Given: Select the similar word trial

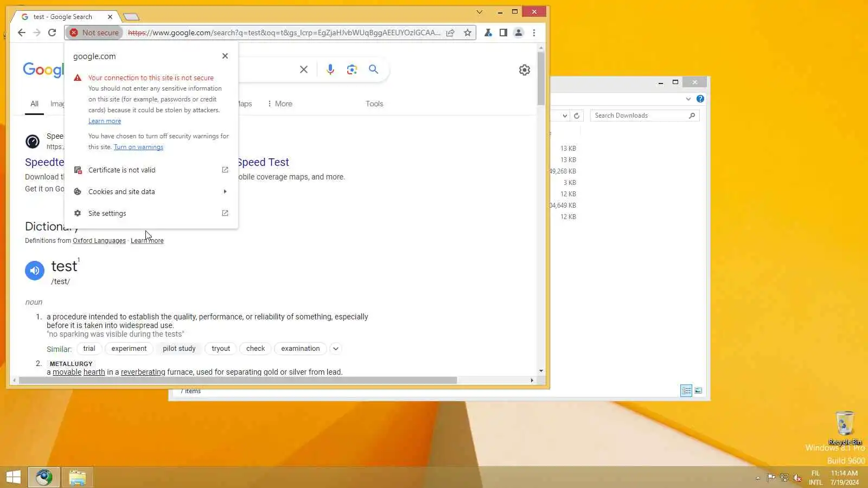Looking at the screenshot, I should (89, 349).
